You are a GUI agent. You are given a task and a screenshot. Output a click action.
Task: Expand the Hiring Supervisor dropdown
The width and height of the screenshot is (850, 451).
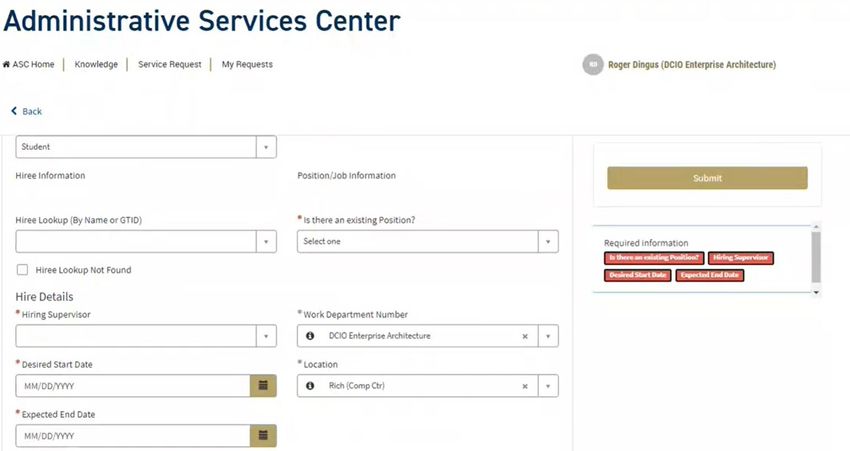[266, 336]
